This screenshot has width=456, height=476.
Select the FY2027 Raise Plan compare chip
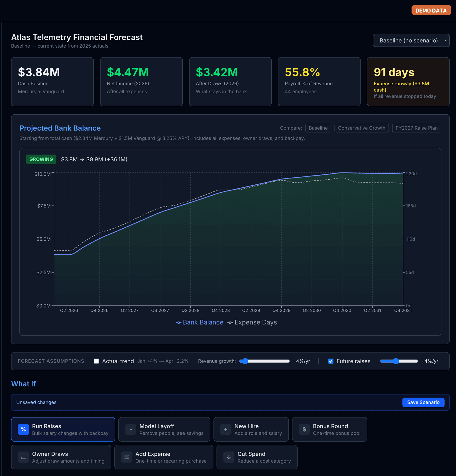pyautogui.click(x=417, y=128)
